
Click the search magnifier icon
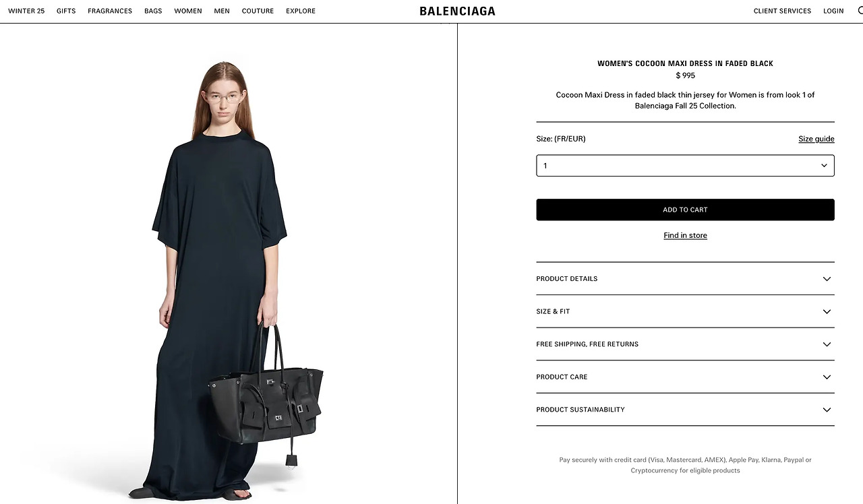point(860,11)
